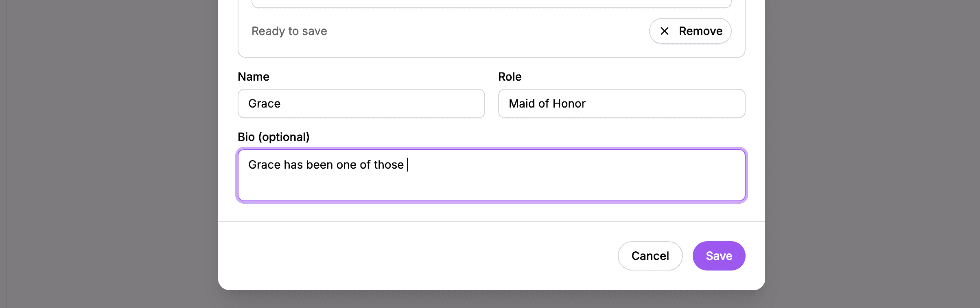Select the text Grace in Name field
This screenshot has width=980, height=308.
[264, 103]
